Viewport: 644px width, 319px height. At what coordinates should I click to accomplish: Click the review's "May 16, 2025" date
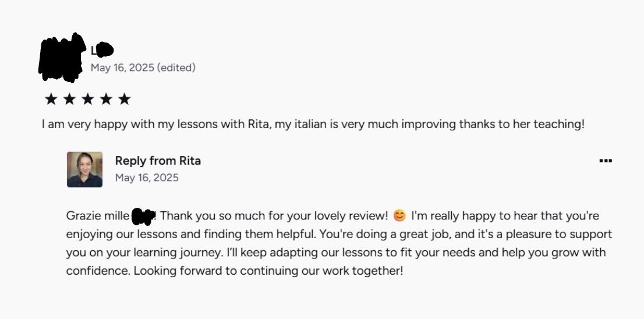point(122,68)
